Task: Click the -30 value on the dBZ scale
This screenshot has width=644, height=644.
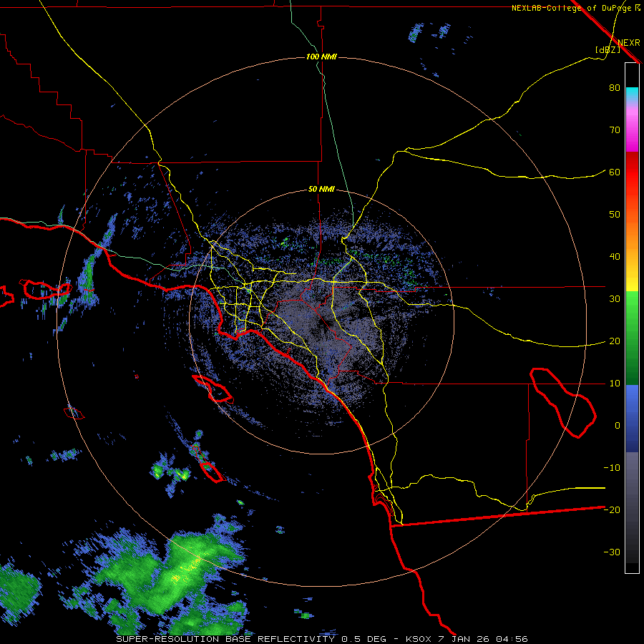Action: 612,552
